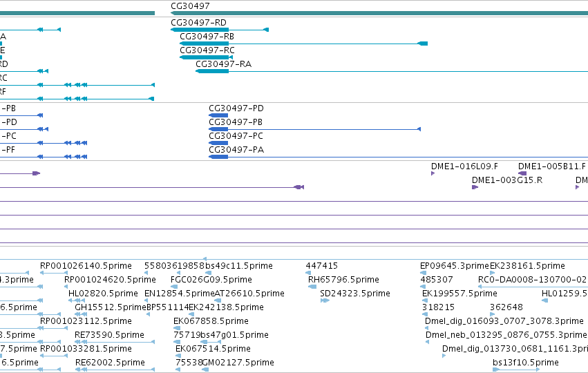The width and height of the screenshot is (588, 373).
Task: Click the bs47g01.5prime EST label
Action: tap(234, 335)
